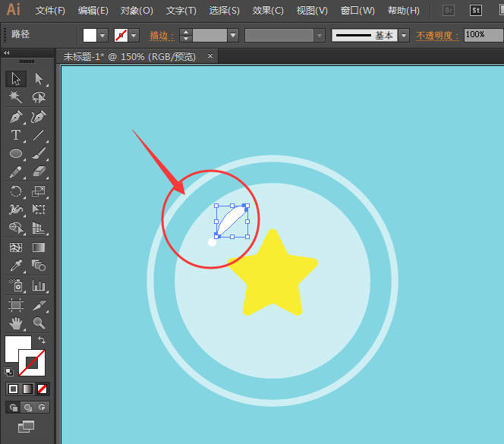The height and width of the screenshot is (444, 504).
Task: Select the Gradient tool
Action: [x=39, y=247]
